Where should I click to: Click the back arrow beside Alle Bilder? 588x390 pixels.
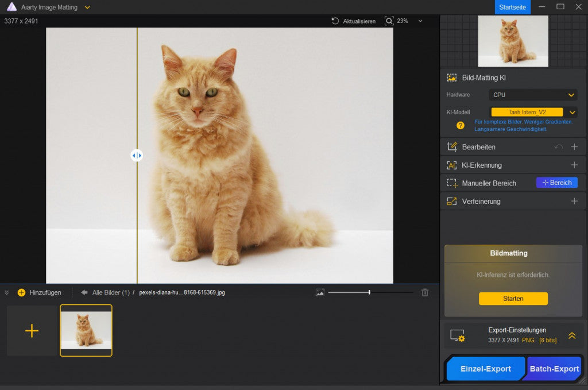(84, 292)
